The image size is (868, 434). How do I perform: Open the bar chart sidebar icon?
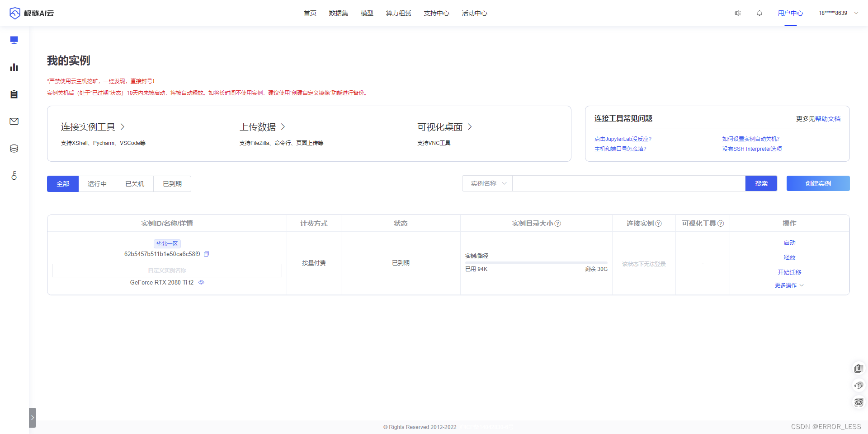click(x=14, y=67)
